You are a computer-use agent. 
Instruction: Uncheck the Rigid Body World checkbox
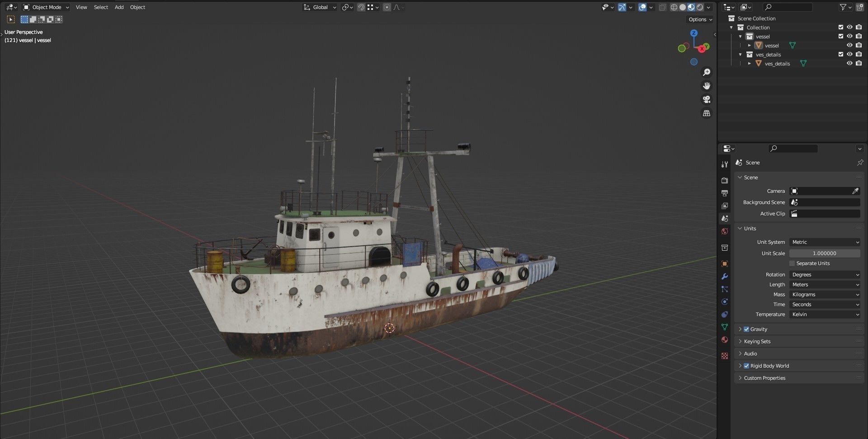tap(746, 366)
